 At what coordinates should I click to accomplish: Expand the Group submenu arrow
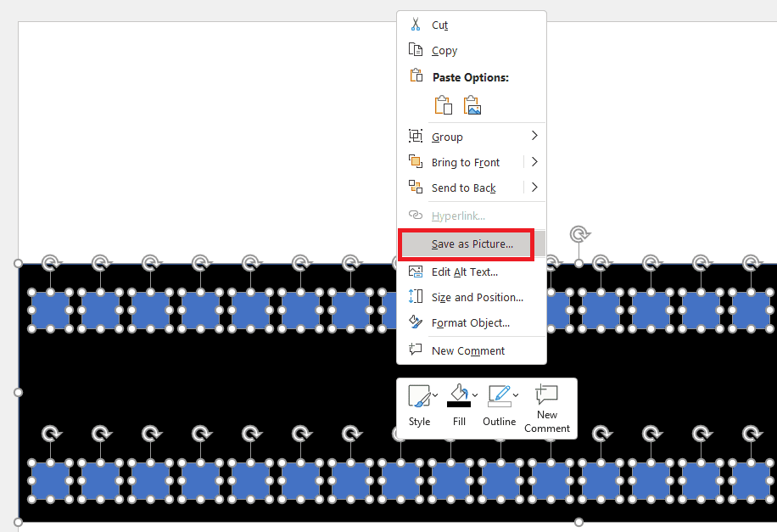point(534,136)
